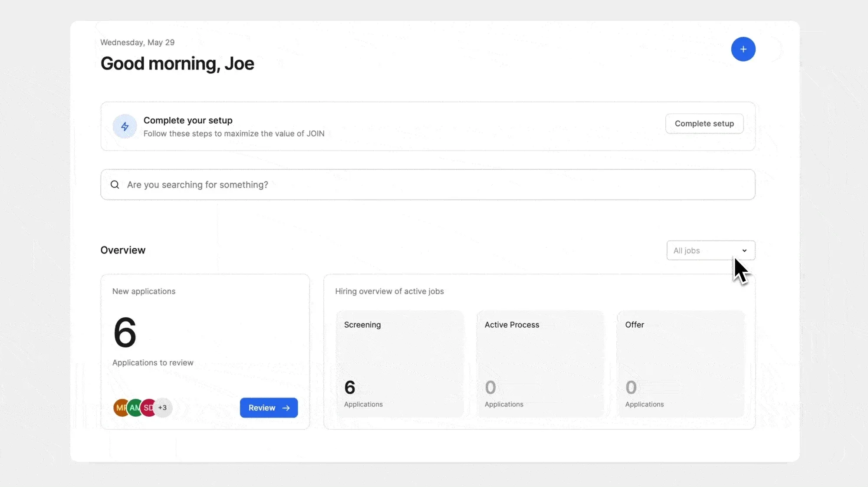Click the 'Wednesday, May 29' date

point(137,43)
